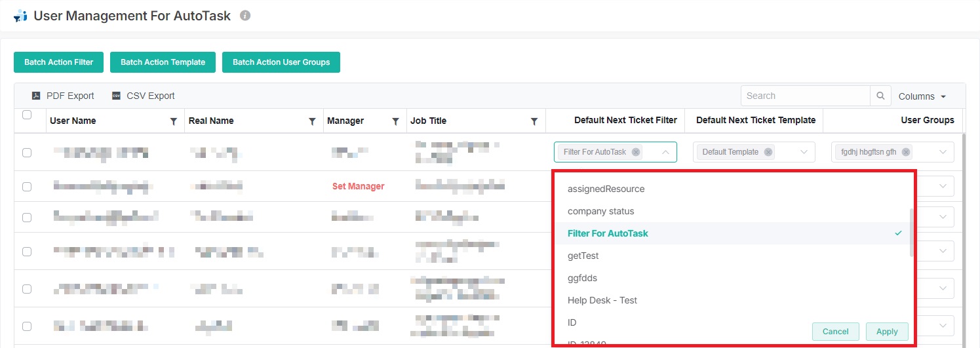Open first row User Groups dropdown arrow

tap(943, 152)
